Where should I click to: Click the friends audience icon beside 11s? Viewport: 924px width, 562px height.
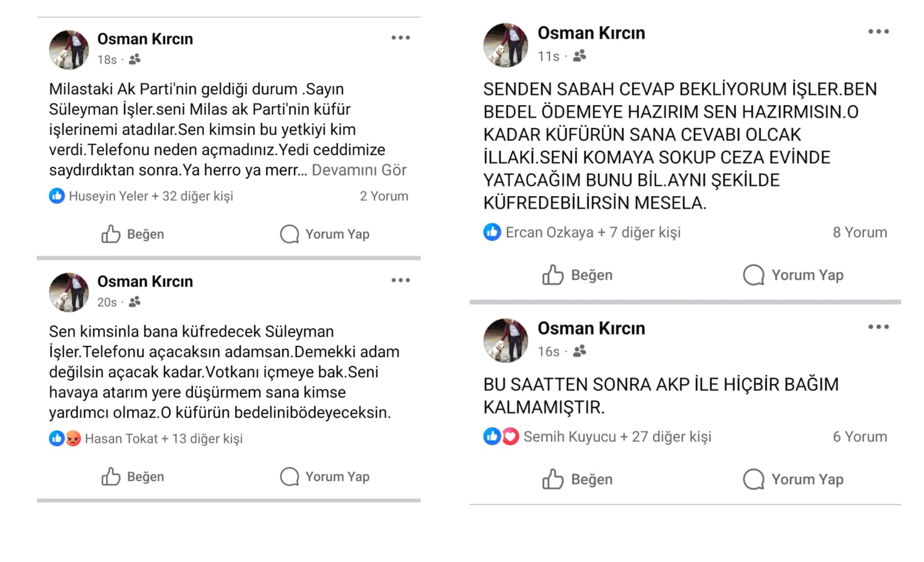coord(579,56)
